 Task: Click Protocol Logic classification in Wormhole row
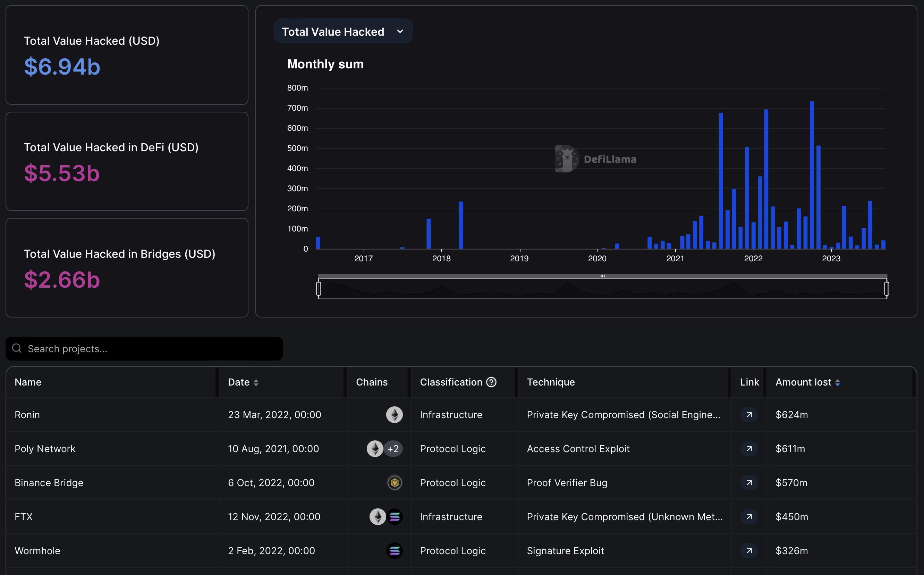[x=452, y=551]
